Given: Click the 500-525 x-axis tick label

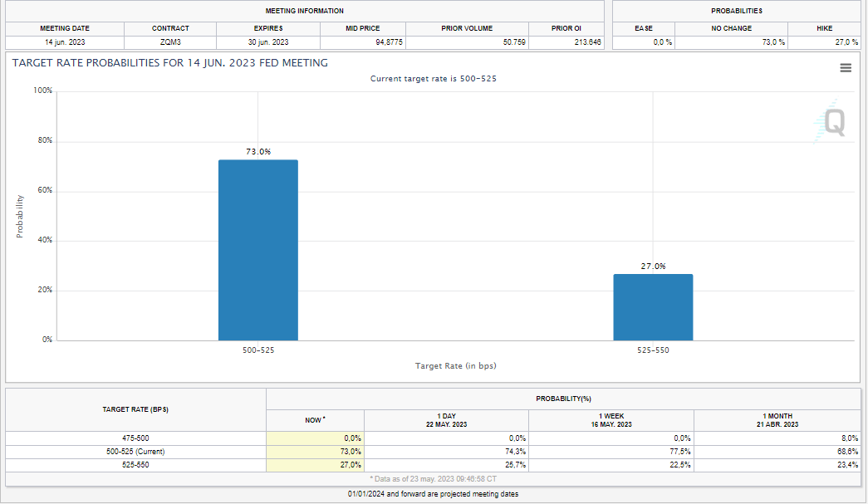Looking at the screenshot, I should pos(257,350).
